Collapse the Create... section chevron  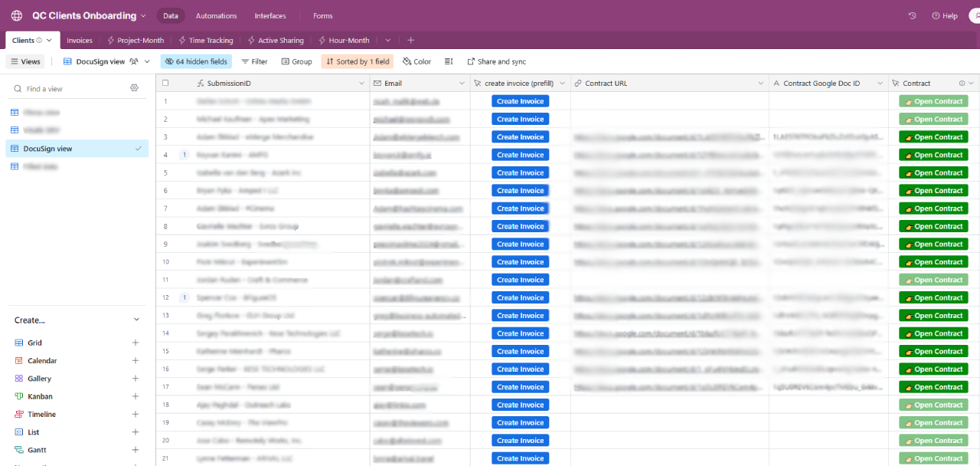point(136,320)
